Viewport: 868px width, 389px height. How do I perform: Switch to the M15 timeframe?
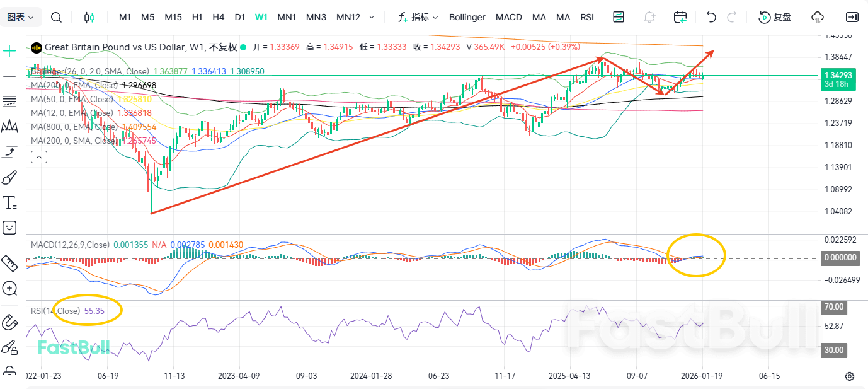point(173,17)
